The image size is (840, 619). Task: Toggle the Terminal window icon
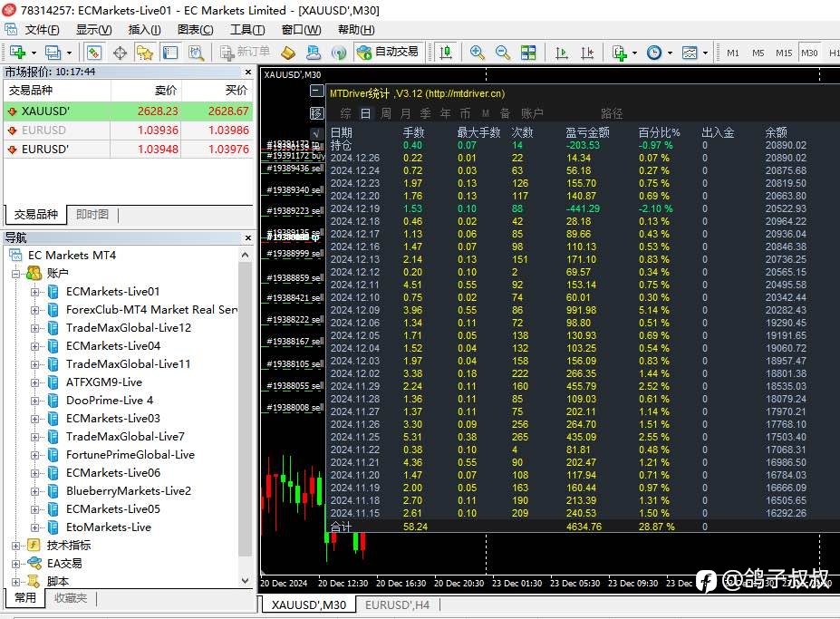(x=170, y=52)
